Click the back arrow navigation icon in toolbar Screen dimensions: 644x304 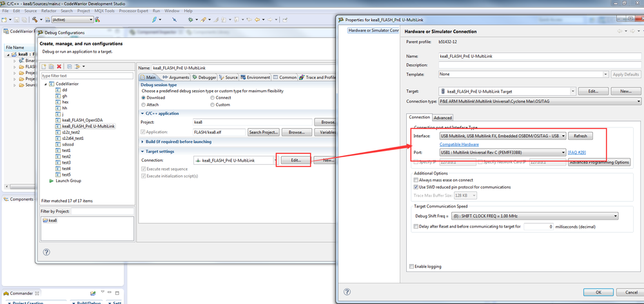pos(257,19)
